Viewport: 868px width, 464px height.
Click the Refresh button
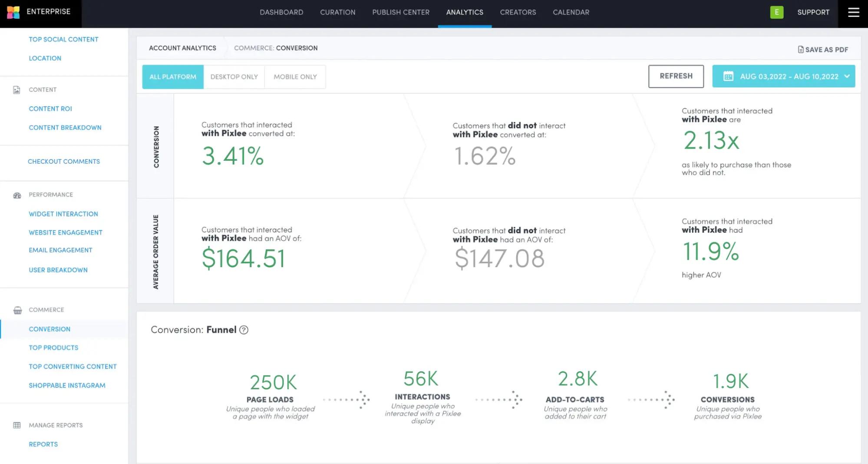676,76
